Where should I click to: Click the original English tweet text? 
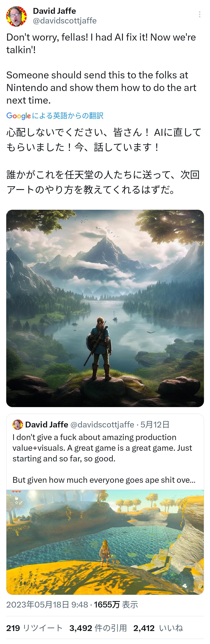coord(101,69)
